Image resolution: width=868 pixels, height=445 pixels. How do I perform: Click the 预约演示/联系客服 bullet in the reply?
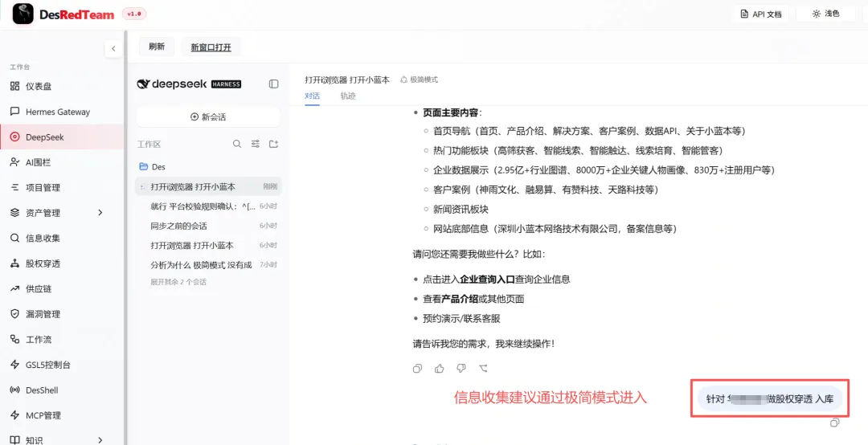(x=461, y=319)
